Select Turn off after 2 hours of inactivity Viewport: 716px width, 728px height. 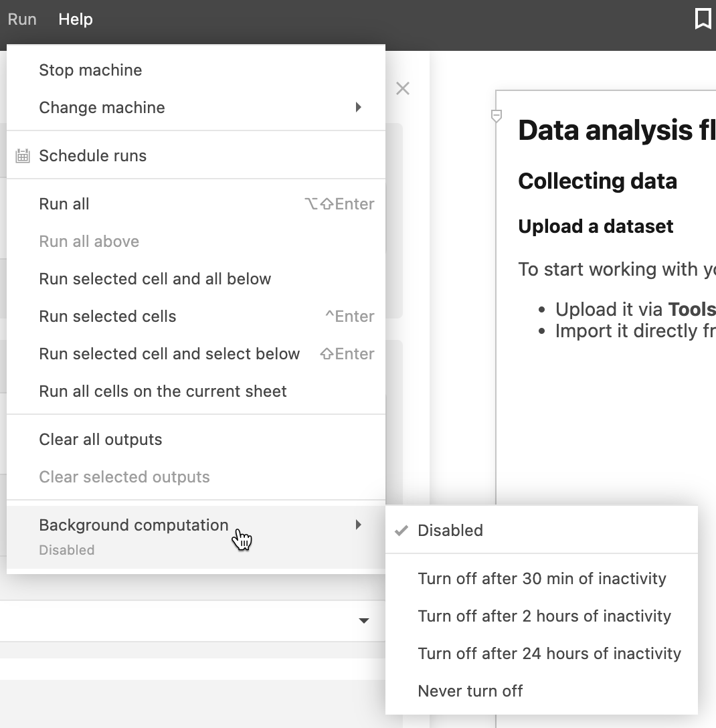545,616
